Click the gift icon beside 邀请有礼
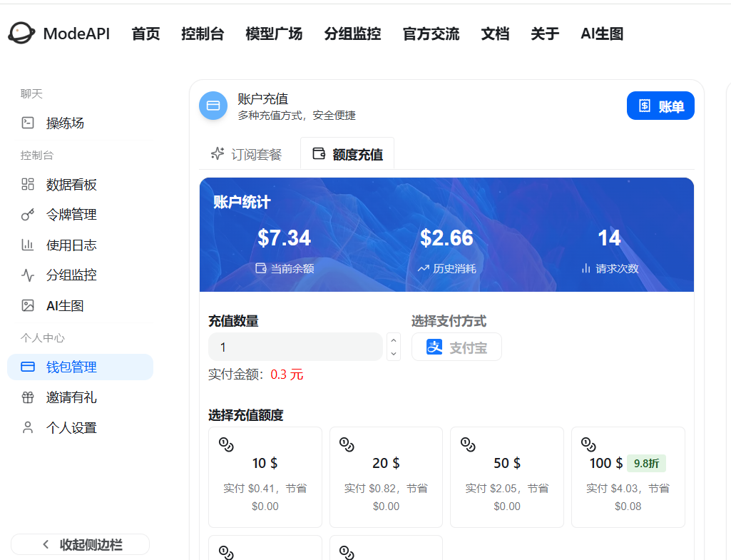Image resolution: width=731 pixels, height=560 pixels. tap(28, 397)
